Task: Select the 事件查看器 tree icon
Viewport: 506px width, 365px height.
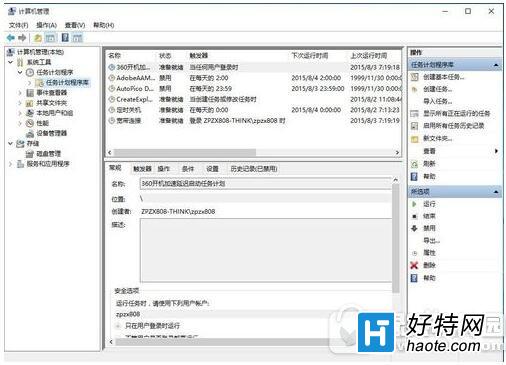Action: (x=30, y=93)
